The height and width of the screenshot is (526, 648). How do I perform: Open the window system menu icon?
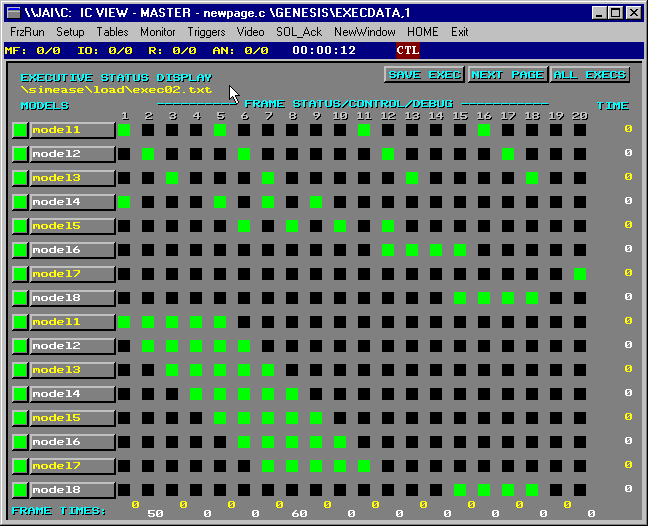click(x=14, y=12)
